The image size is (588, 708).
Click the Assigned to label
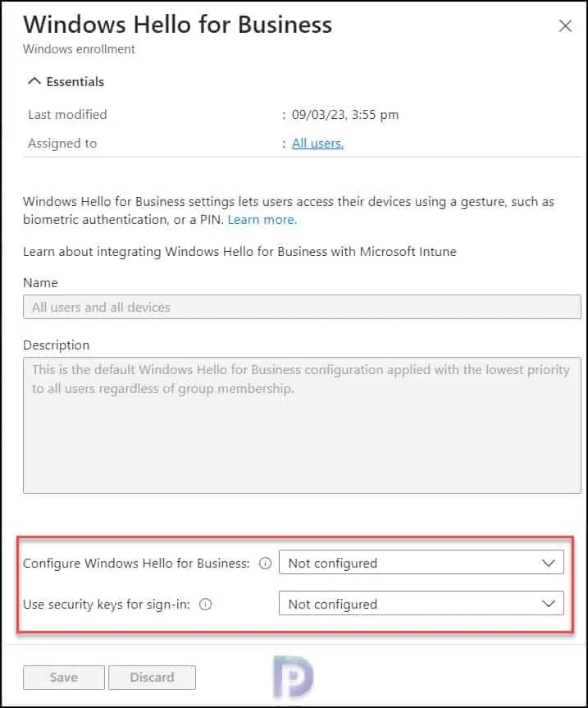(x=62, y=143)
